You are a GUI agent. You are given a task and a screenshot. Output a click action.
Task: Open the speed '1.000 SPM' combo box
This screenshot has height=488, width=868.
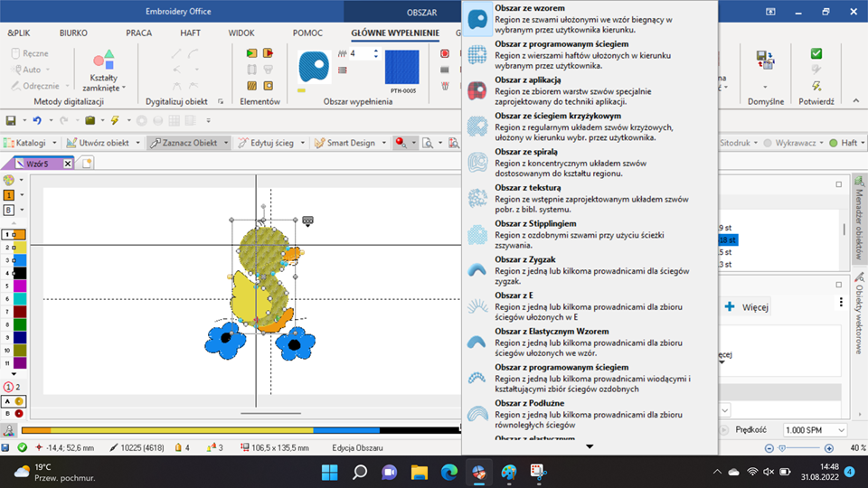click(x=814, y=431)
